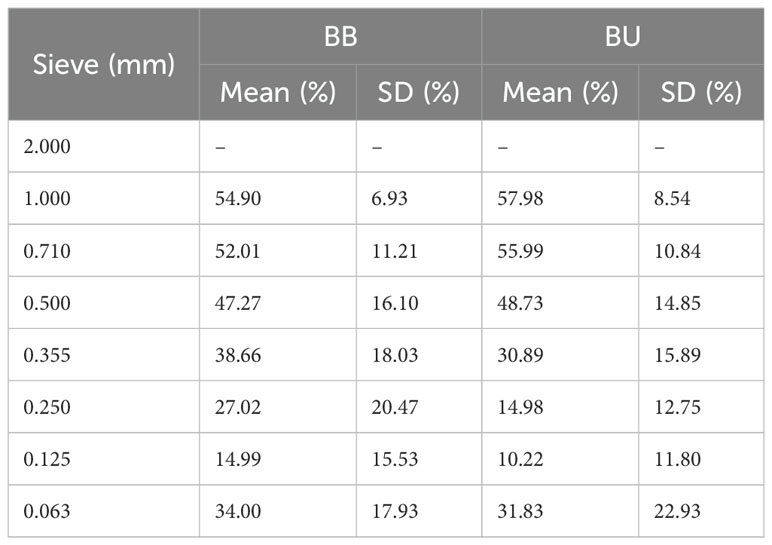Select the BB group header

click(x=340, y=39)
